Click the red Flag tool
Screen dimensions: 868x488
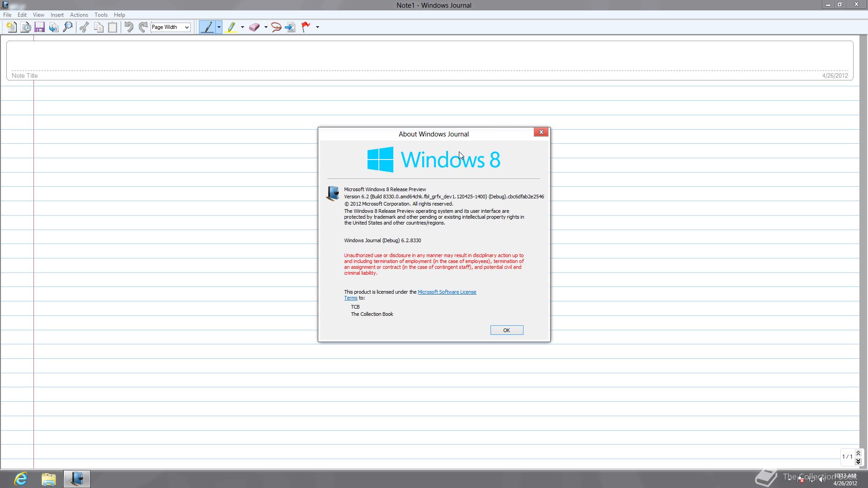pyautogui.click(x=306, y=27)
